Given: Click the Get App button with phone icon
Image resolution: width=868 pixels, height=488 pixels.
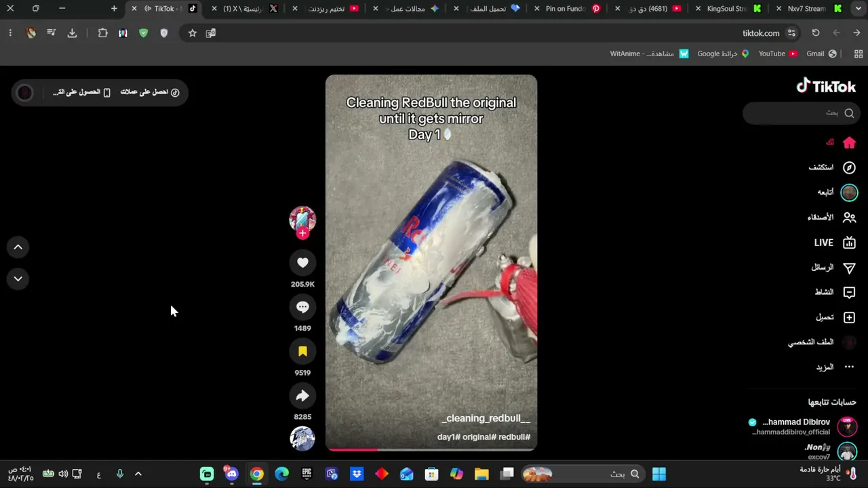Looking at the screenshot, I should pos(81,92).
